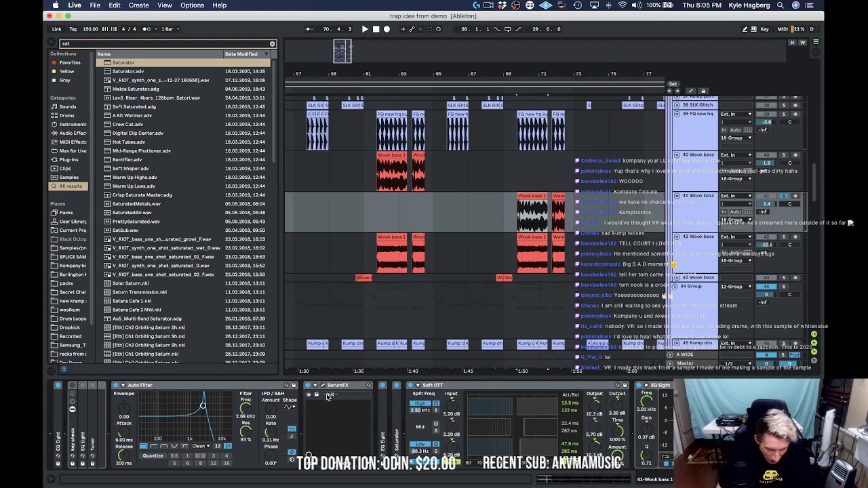Open input type dropdown on track 39
Image resolution: width=868 pixels, height=488 pixels.
(736, 115)
